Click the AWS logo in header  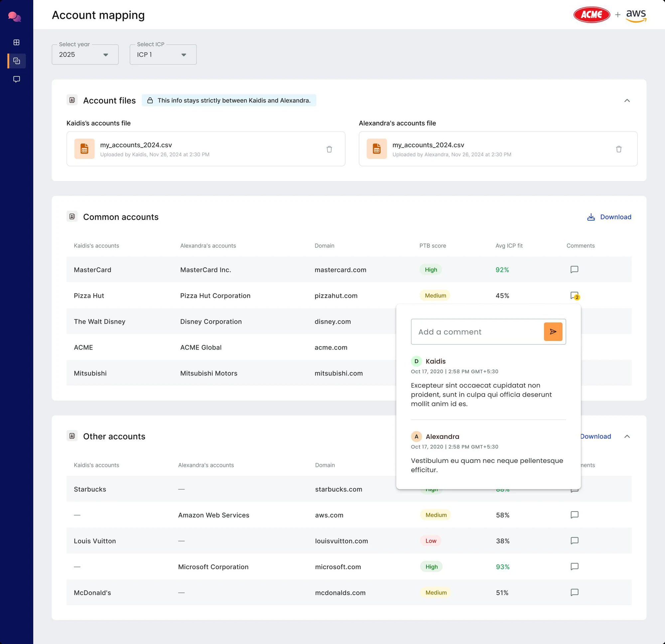[x=636, y=16]
